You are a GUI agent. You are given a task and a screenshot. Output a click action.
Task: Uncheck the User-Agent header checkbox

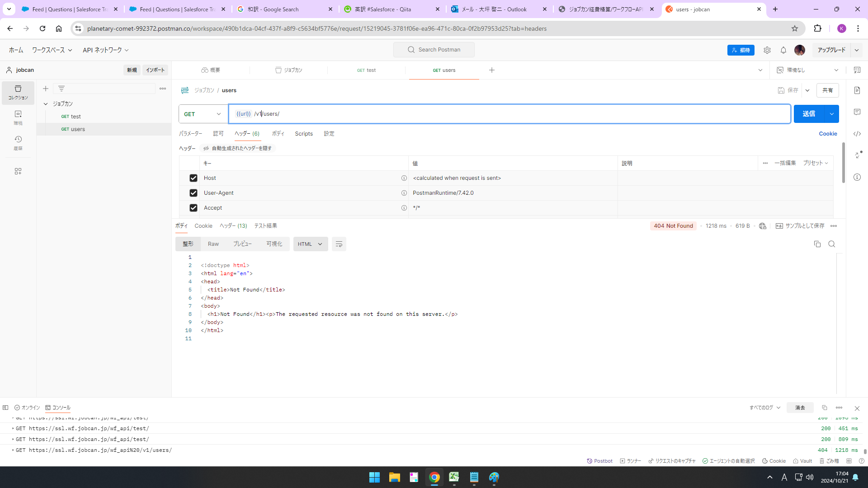pos(193,193)
